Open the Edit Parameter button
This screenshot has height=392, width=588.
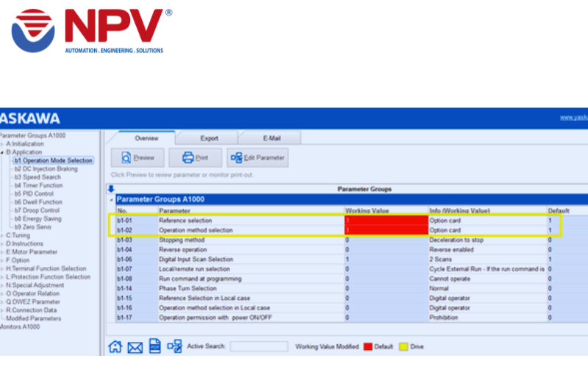(257, 157)
